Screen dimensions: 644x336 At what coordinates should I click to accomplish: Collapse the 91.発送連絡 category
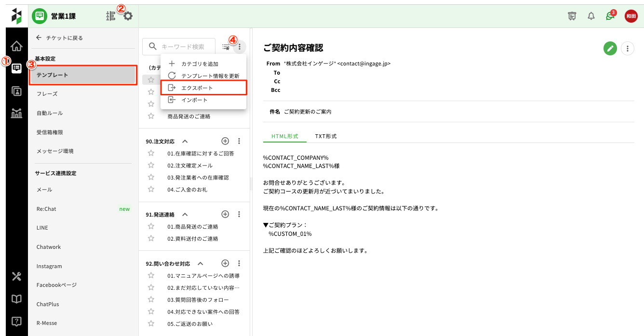pos(185,214)
